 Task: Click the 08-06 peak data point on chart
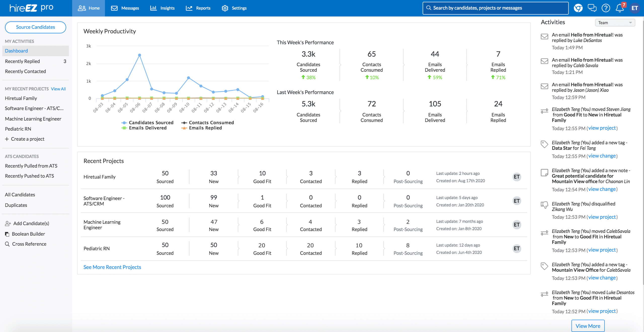coord(139,55)
